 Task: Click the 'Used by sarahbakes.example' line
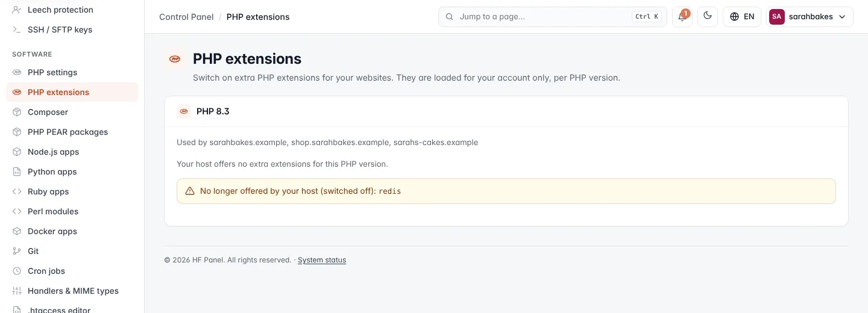pyautogui.click(x=327, y=143)
